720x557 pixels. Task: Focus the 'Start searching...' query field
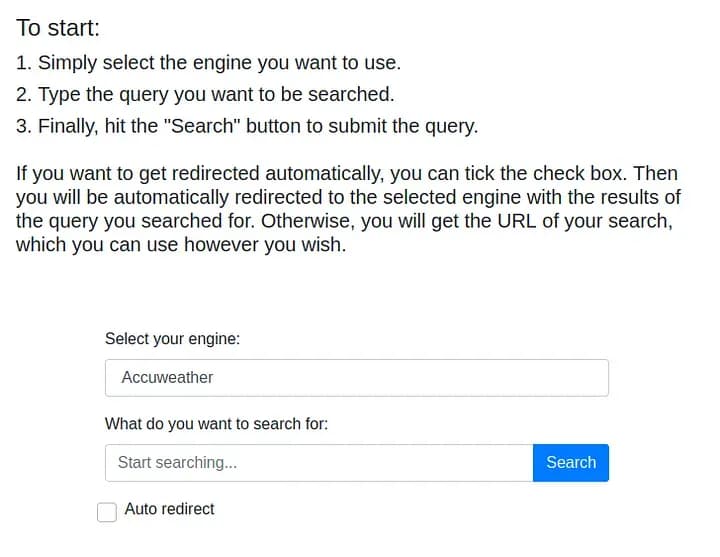pyautogui.click(x=318, y=462)
